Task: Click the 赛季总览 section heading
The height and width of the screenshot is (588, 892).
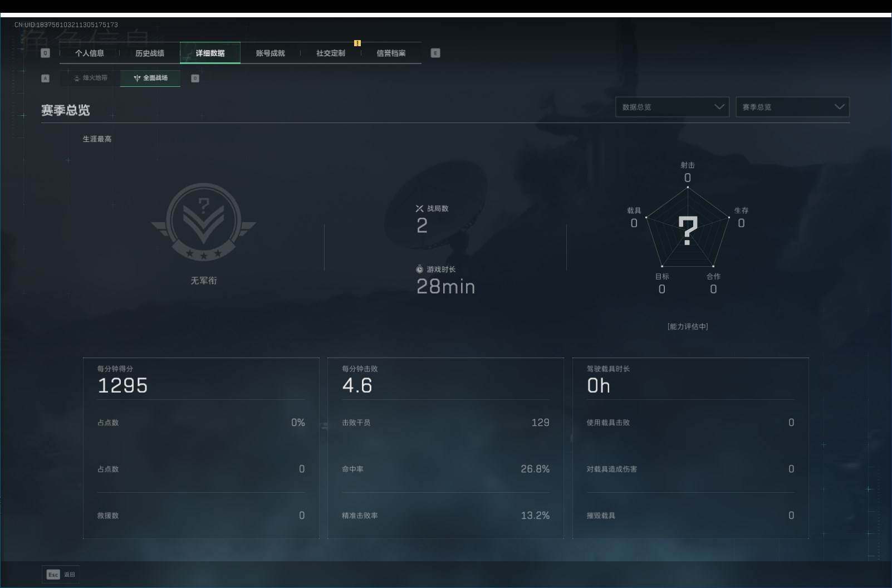Action: [x=66, y=110]
